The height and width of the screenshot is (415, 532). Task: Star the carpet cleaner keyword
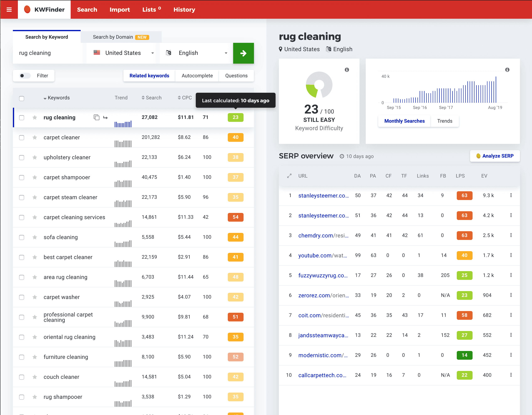click(34, 137)
